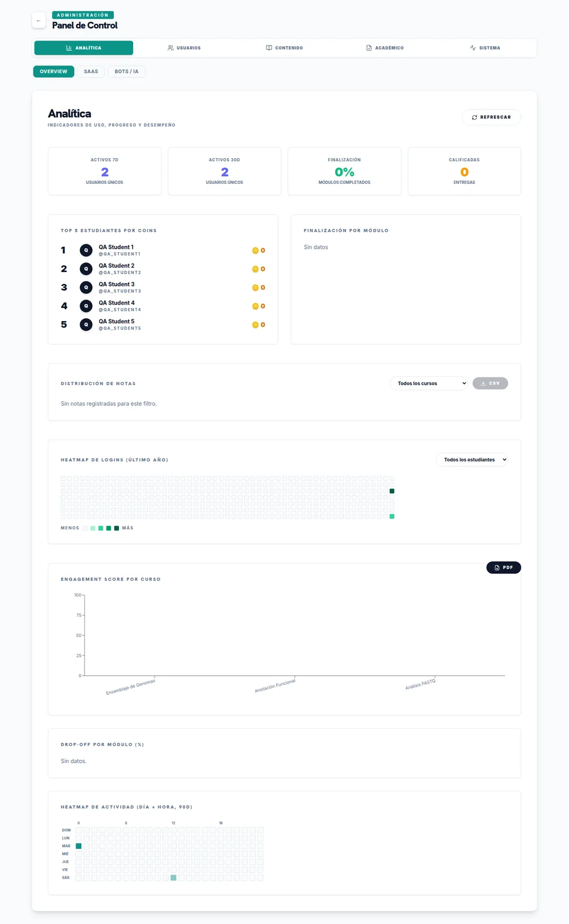This screenshot has height=924, width=569.
Task: Open the Contenido tab
Action: click(284, 48)
